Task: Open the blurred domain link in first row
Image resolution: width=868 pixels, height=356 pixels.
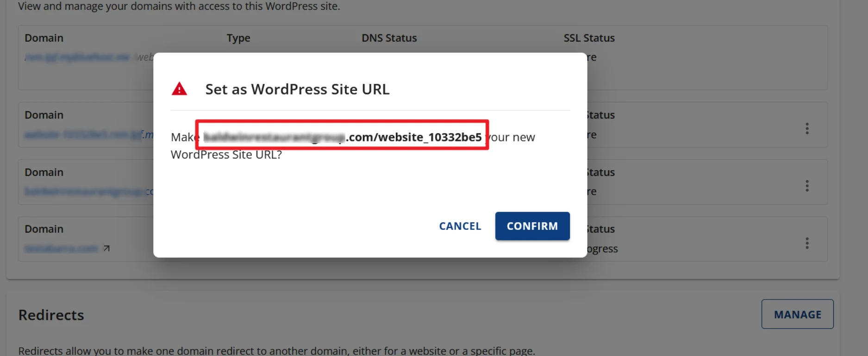Action: [76, 57]
